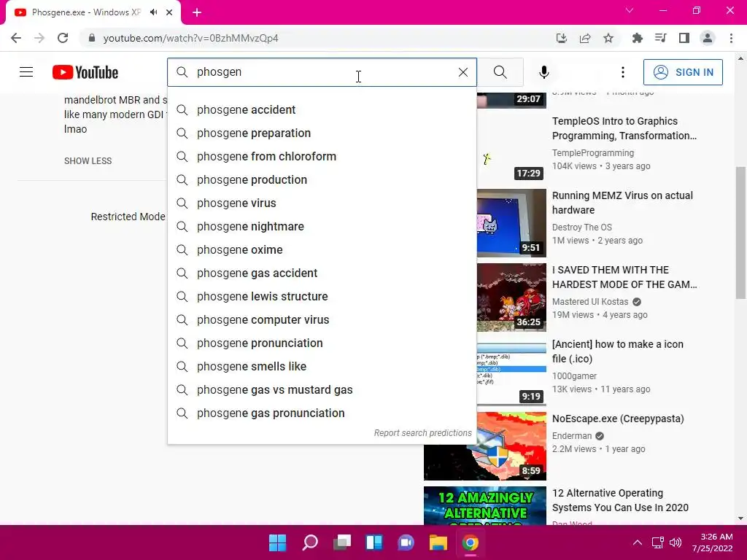Open File Explorer from the taskbar
This screenshot has height=560, width=747.
point(438,542)
